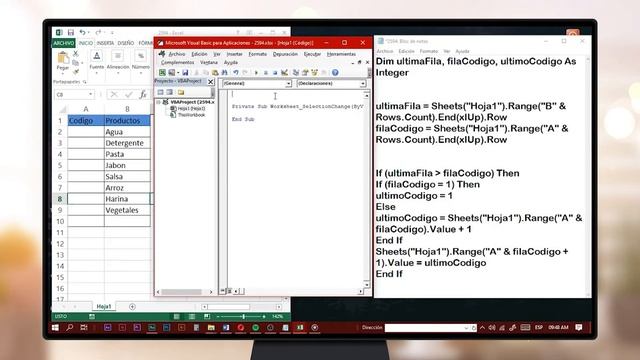Click Excel quick access Undo icon
Image resolution: width=640 pixels, height=360 pixels.
click(82, 32)
